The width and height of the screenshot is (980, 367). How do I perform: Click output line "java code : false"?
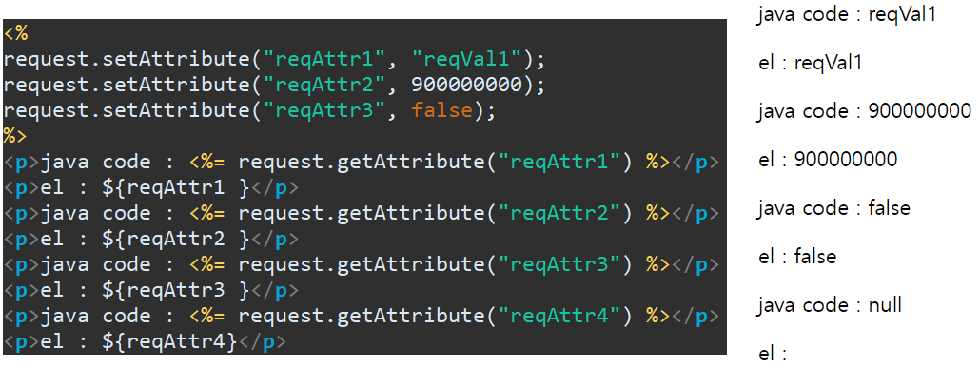833,207
